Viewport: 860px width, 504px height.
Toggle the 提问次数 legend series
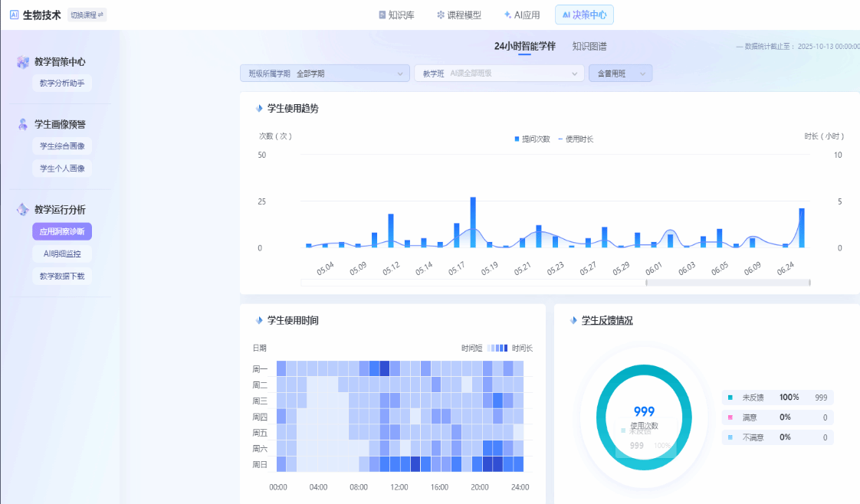[x=533, y=139]
